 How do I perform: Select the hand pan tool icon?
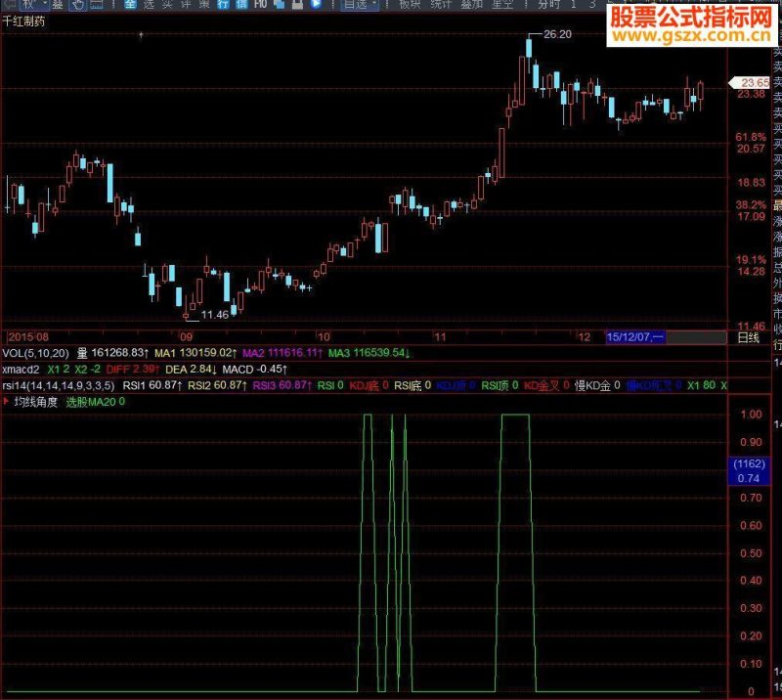(x=77, y=5)
